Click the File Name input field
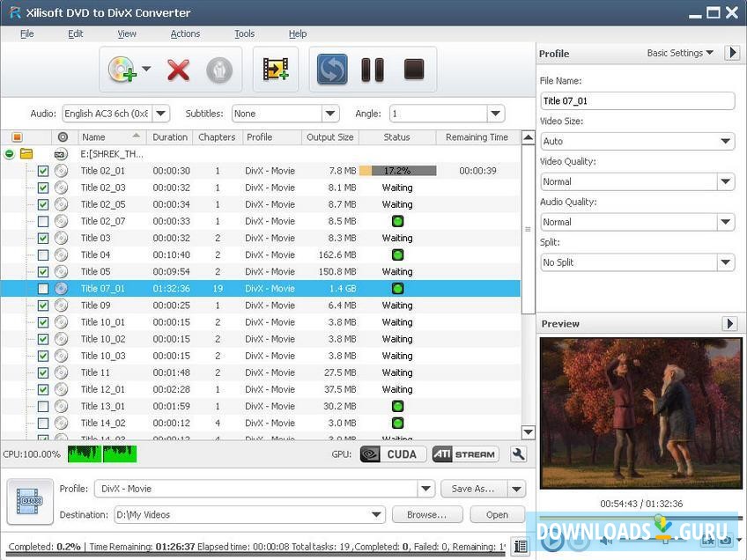 click(638, 101)
